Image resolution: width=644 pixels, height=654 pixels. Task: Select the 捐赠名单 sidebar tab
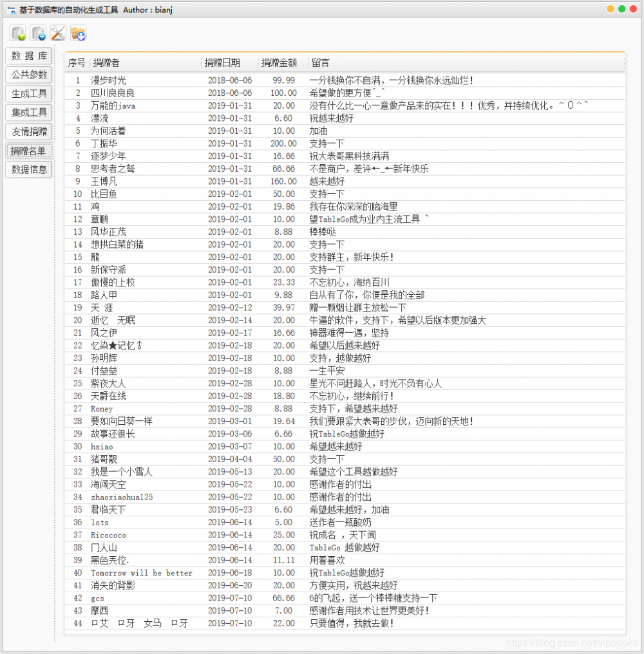[x=28, y=151]
